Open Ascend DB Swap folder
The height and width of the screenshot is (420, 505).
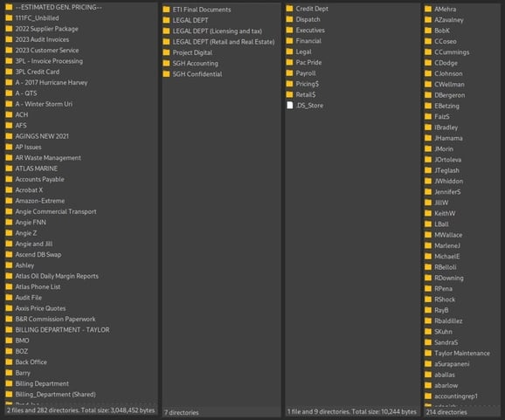[x=38, y=254]
